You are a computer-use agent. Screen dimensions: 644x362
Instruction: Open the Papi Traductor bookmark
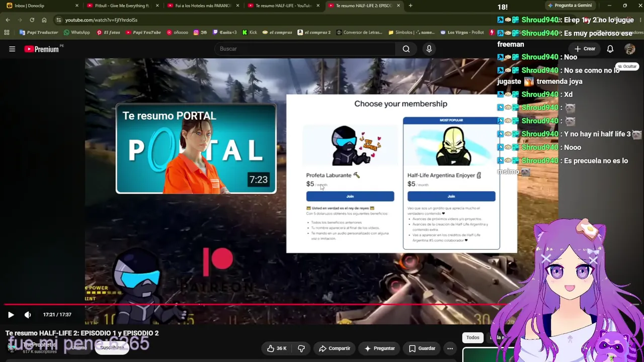[39, 33]
